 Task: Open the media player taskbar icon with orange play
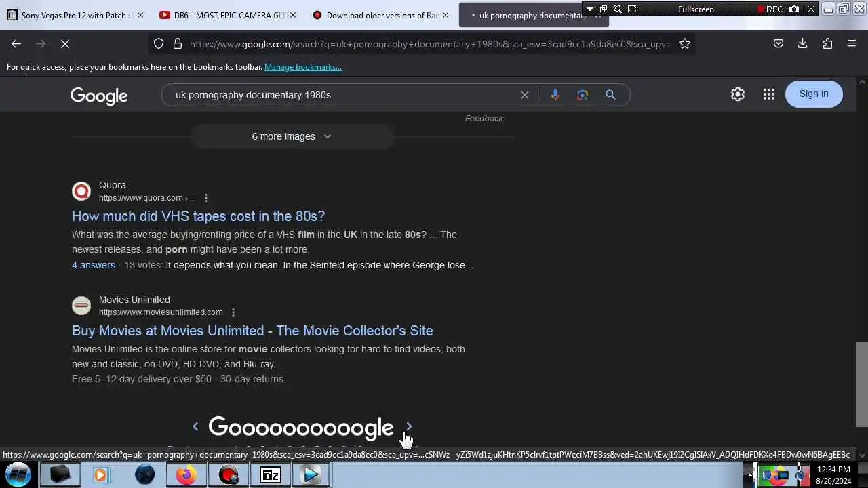click(x=100, y=475)
